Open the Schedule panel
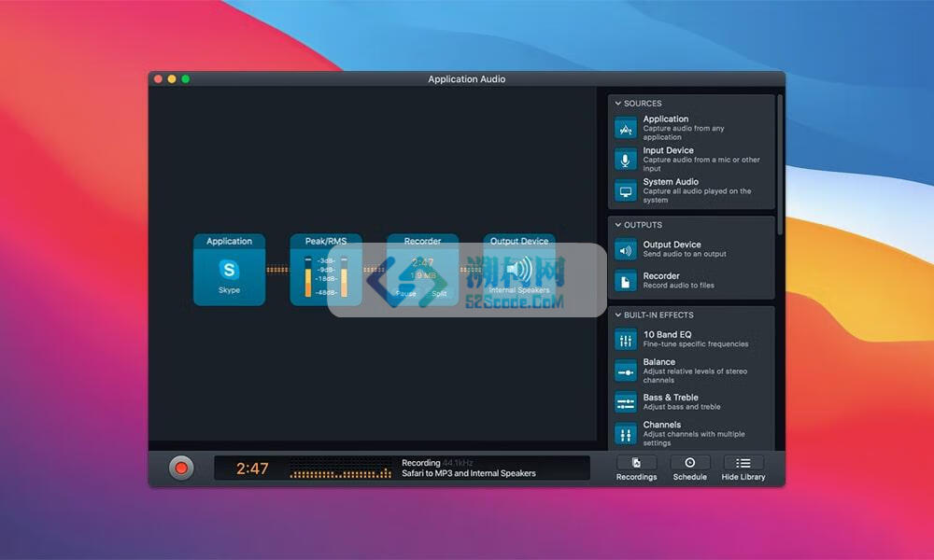934x560 pixels. 690,469
